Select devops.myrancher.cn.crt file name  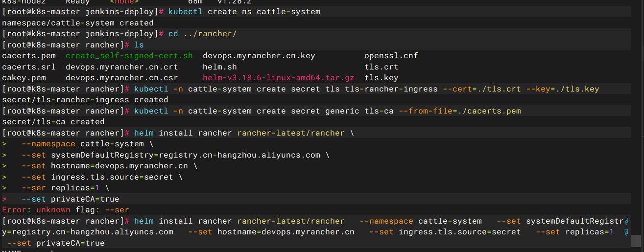(x=122, y=67)
